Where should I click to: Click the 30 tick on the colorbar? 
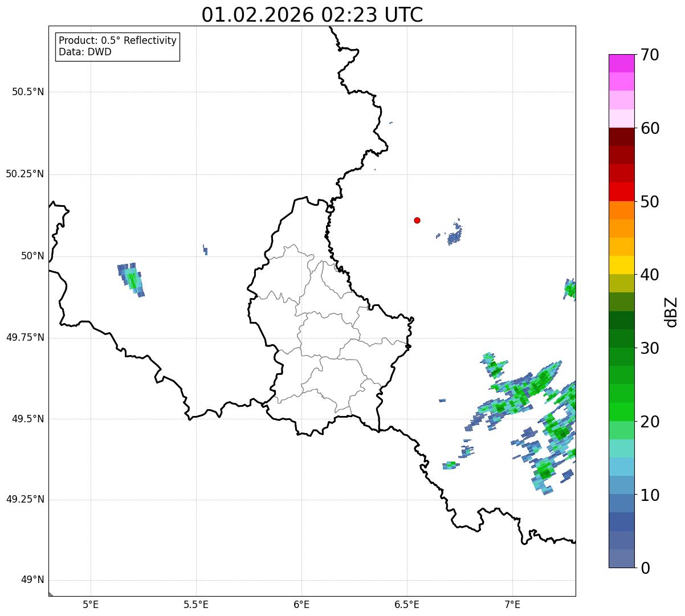click(650, 348)
